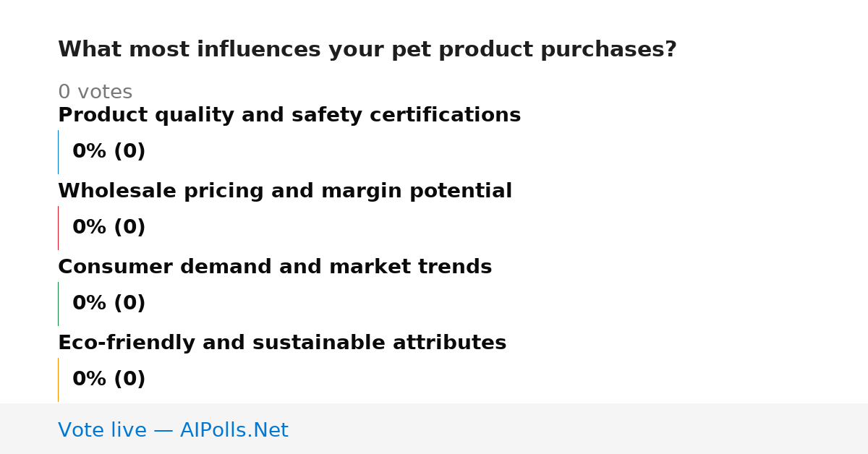Click the orange result bar for Eco-friendly
868x454 pixels.
pos(58,380)
